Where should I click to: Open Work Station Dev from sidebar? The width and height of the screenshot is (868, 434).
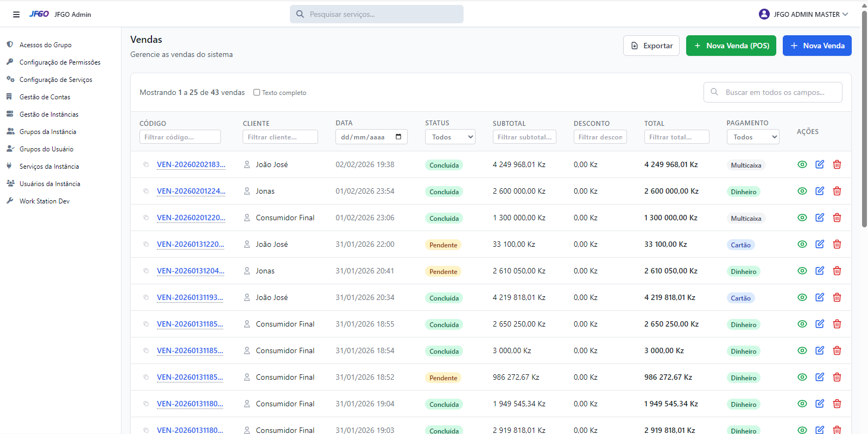point(45,201)
